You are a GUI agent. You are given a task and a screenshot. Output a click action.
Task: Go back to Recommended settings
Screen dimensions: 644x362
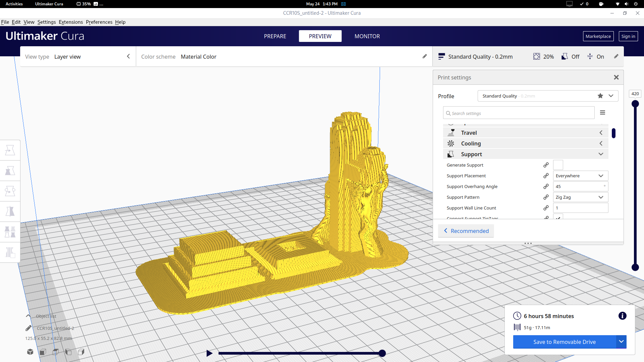[466, 231]
